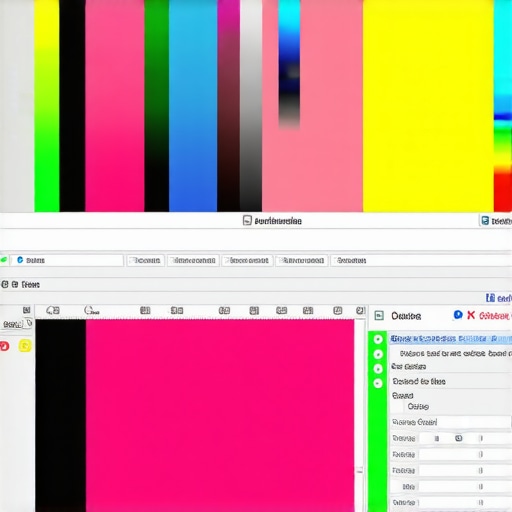This screenshot has height=512, width=512.
Task: Click the document icon beside the centered window title
Action: pyautogui.click(x=247, y=220)
